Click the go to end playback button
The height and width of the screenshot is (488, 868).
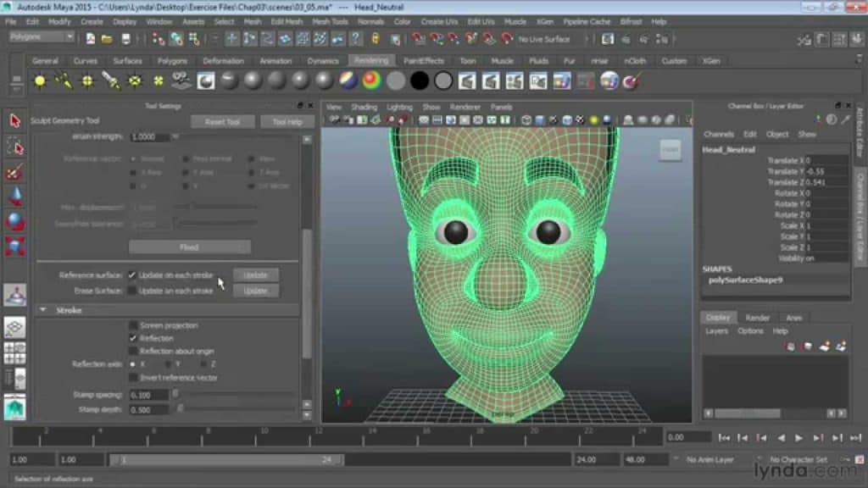856,438
